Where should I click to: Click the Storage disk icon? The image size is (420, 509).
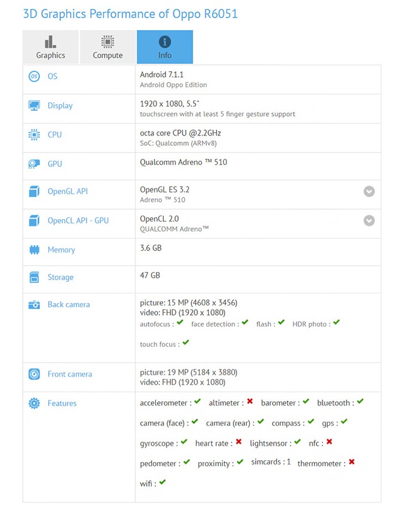click(34, 278)
